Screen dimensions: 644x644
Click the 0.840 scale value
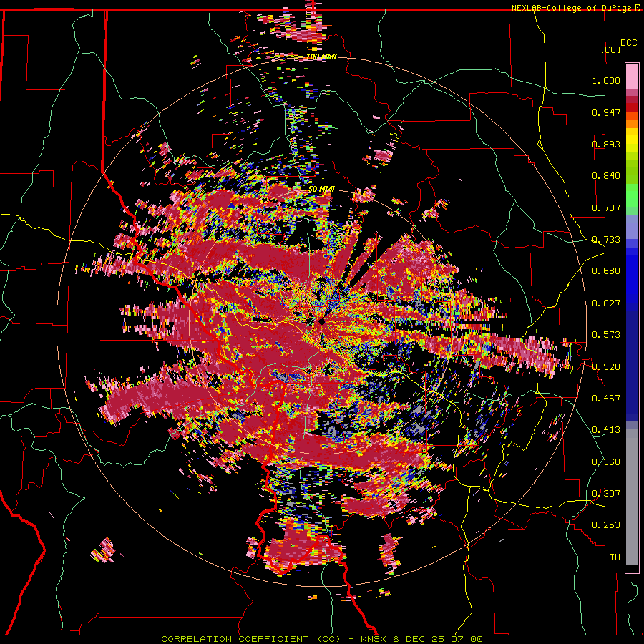pyautogui.click(x=606, y=176)
